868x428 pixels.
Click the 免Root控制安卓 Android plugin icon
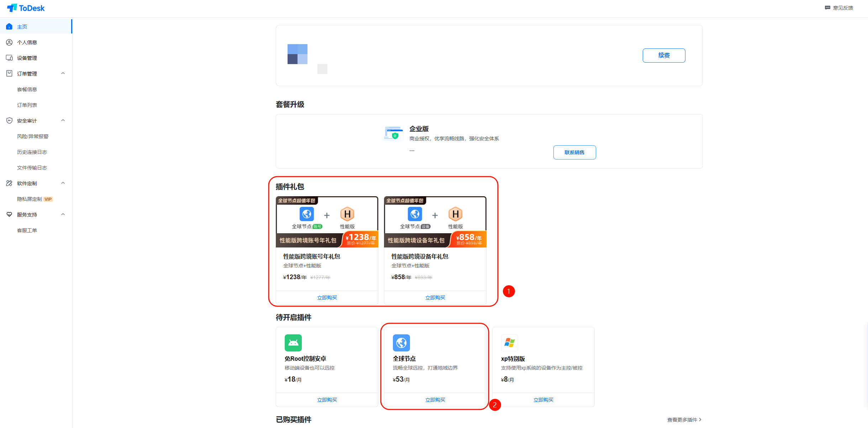point(293,343)
